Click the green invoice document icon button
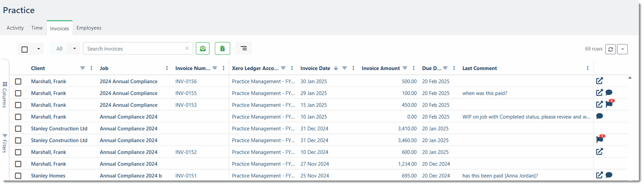This screenshot has width=644, height=186. pos(222,49)
